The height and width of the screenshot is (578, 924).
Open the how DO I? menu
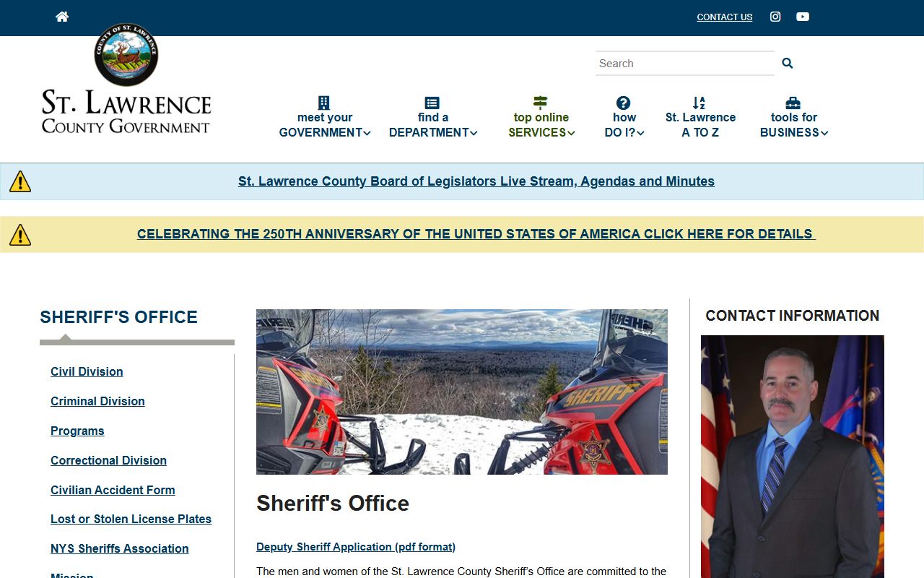[624, 125]
